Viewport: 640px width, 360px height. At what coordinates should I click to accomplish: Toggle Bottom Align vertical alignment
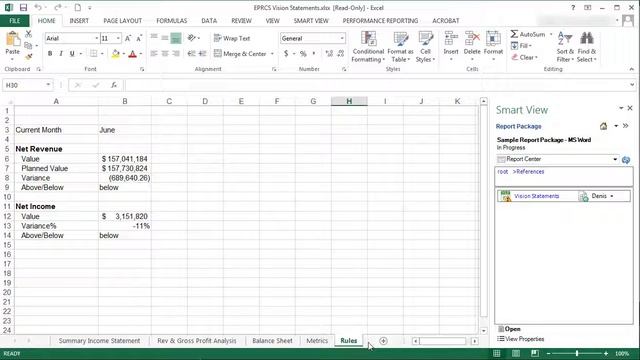[x=176, y=38]
